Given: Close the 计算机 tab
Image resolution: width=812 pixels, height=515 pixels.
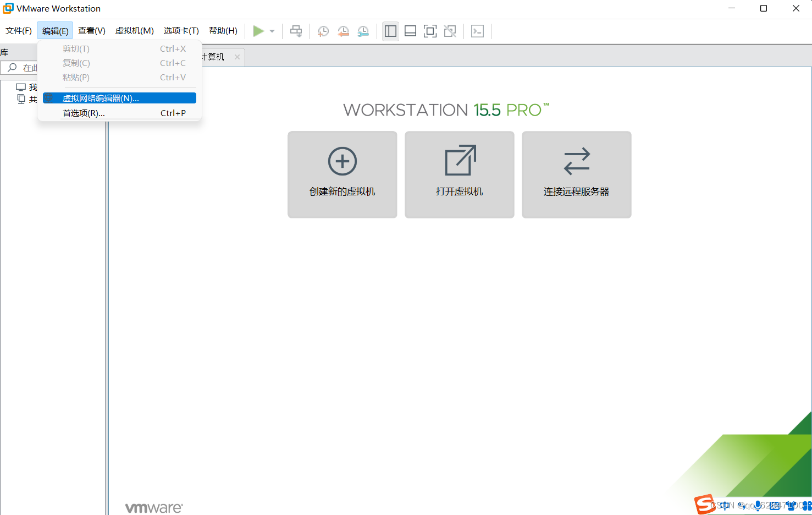Looking at the screenshot, I should (x=237, y=57).
